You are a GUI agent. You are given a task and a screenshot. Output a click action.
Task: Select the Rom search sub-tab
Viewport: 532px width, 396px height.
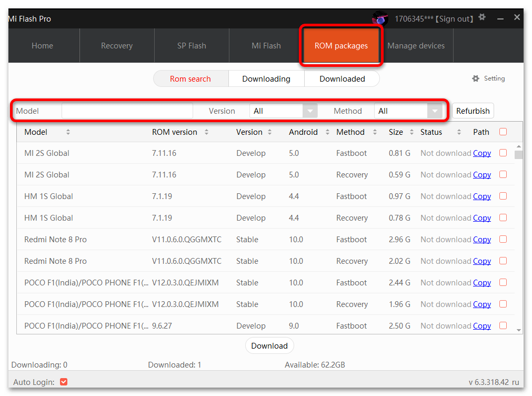click(x=190, y=79)
